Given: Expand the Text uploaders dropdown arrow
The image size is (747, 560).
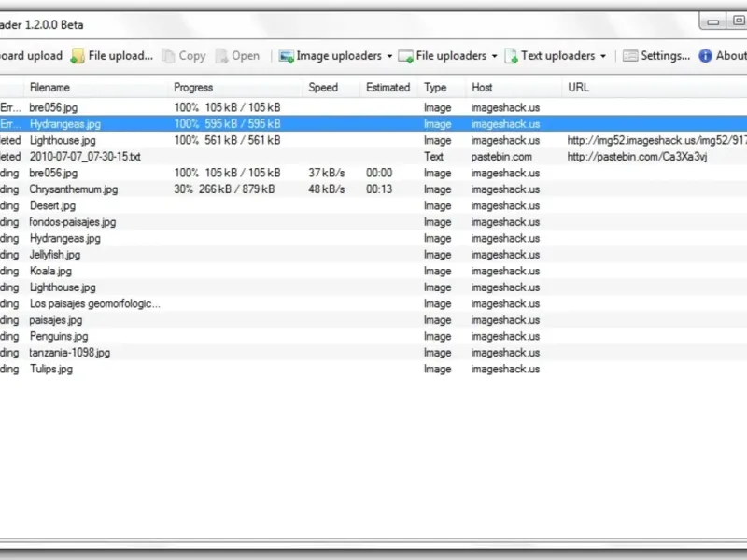Looking at the screenshot, I should (603, 56).
